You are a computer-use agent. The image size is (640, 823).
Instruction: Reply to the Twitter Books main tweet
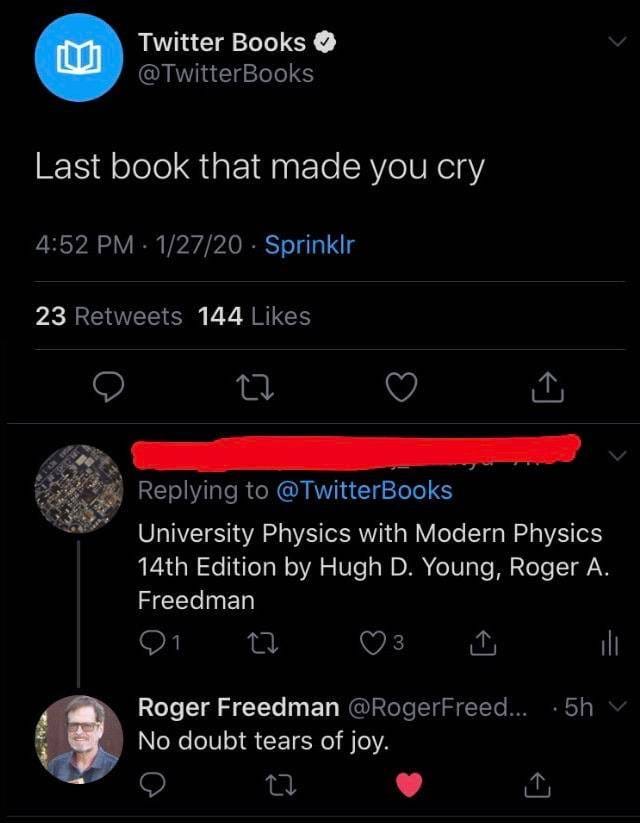[108, 387]
